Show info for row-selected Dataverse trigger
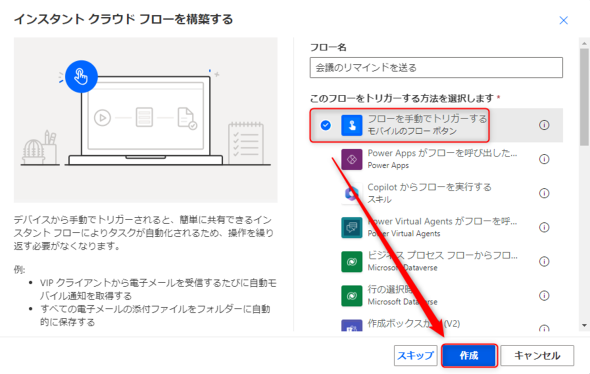This screenshot has height=374, width=590. pyautogui.click(x=544, y=295)
